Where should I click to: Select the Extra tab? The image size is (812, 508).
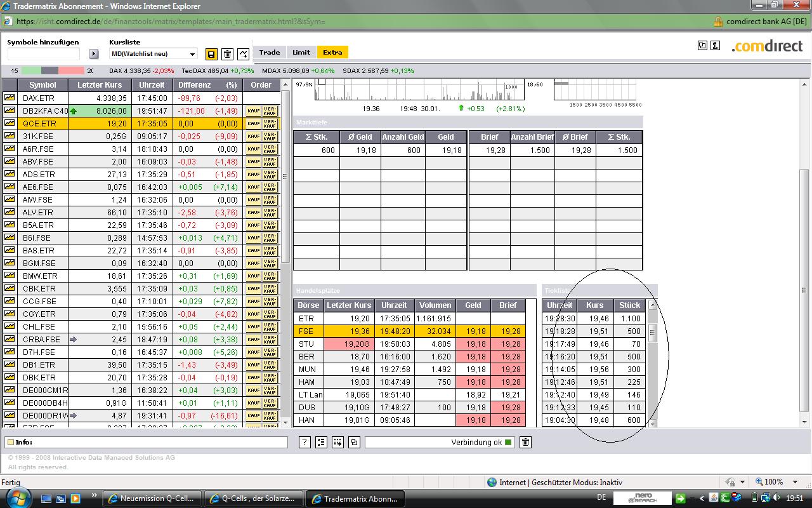point(332,53)
